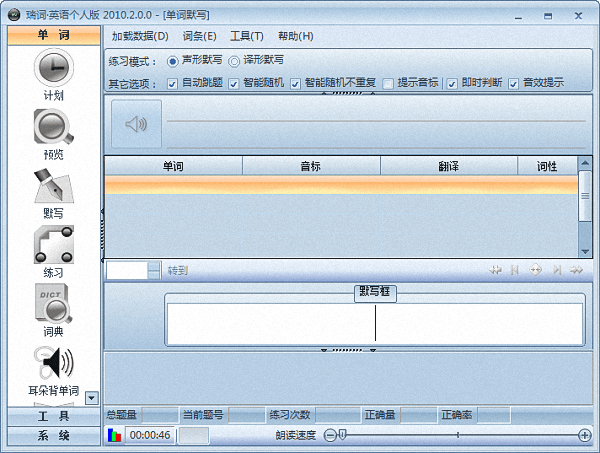Image resolution: width=600 pixels, height=453 pixels.
Task: Click the speaker pronunciation button
Action: pos(135,124)
